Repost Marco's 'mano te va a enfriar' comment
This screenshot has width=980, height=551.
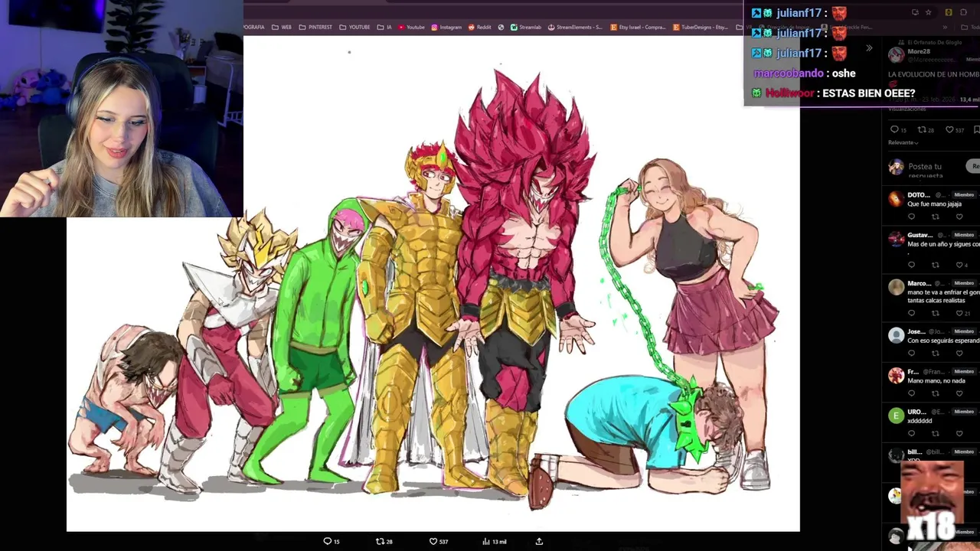pyautogui.click(x=935, y=313)
